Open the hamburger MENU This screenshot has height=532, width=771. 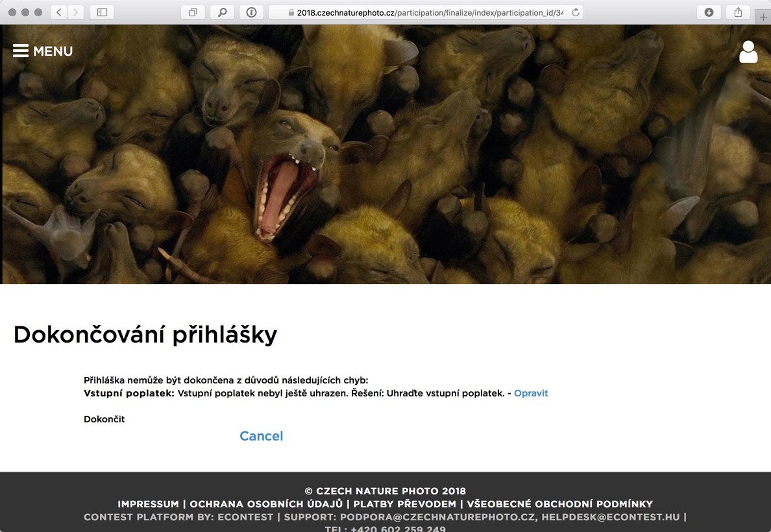(43, 51)
